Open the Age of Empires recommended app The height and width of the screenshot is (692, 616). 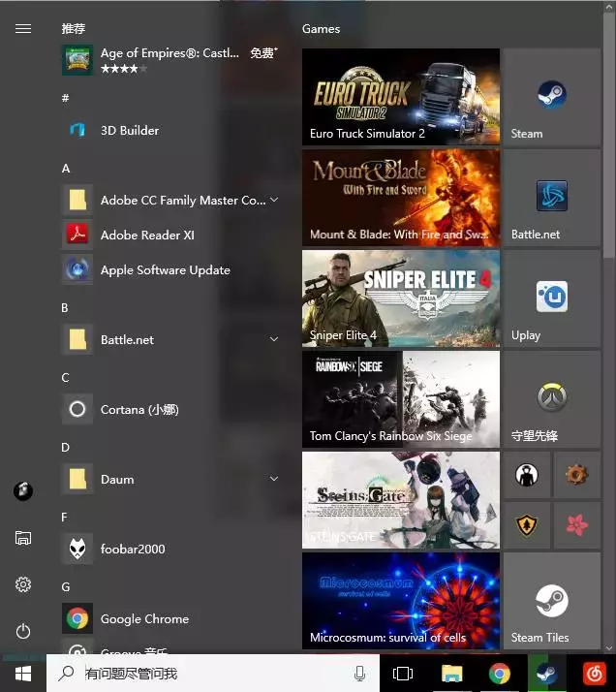click(169, 60)
